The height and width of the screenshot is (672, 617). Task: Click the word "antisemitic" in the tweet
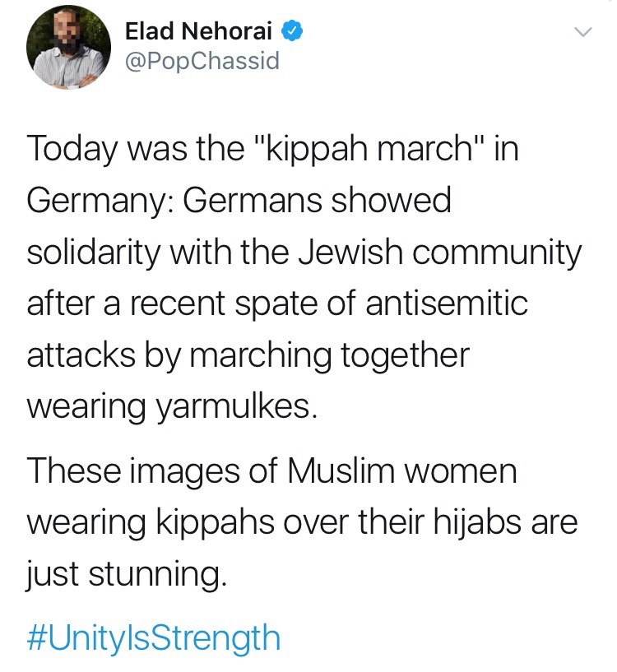(x=444, y=304)
